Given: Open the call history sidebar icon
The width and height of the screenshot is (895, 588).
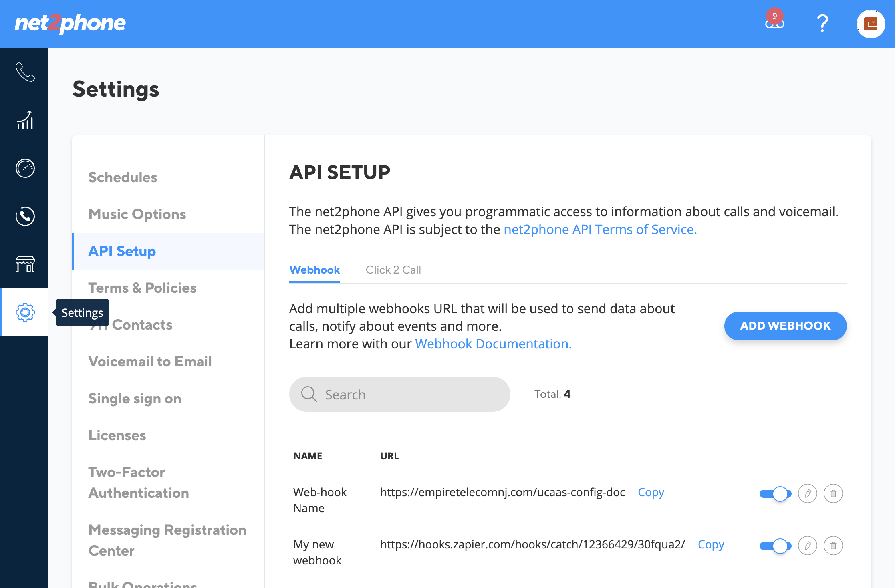Looking at the screenshot, I should (x=25, y=216).
